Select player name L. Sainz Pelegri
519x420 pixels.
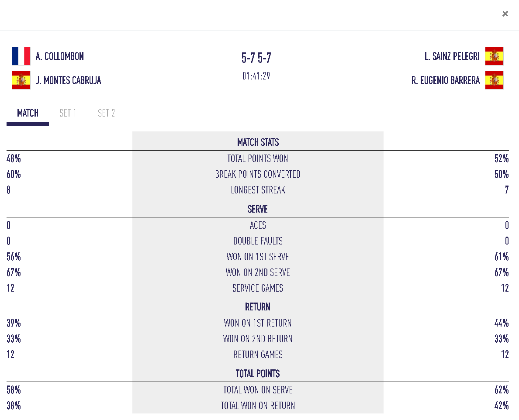click(452, 56)
